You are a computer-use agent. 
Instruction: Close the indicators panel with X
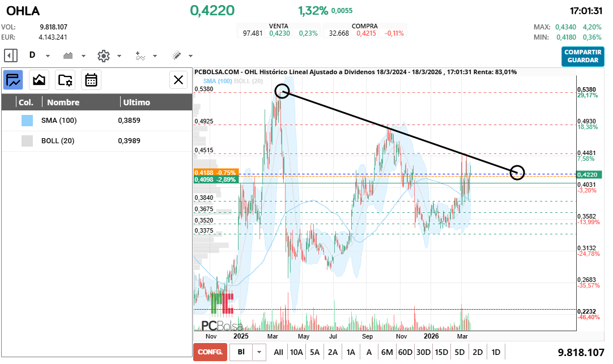click(x=178, y=80)
